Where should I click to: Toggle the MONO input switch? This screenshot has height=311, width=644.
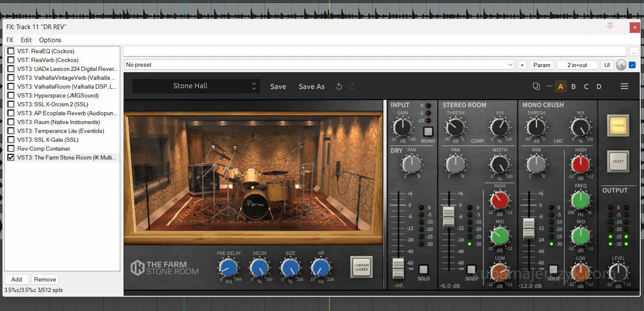(x=428, y=131)
